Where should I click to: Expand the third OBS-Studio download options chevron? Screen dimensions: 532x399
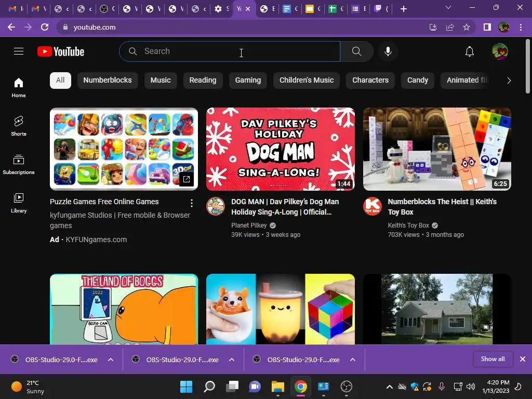[x=353, y=360]
